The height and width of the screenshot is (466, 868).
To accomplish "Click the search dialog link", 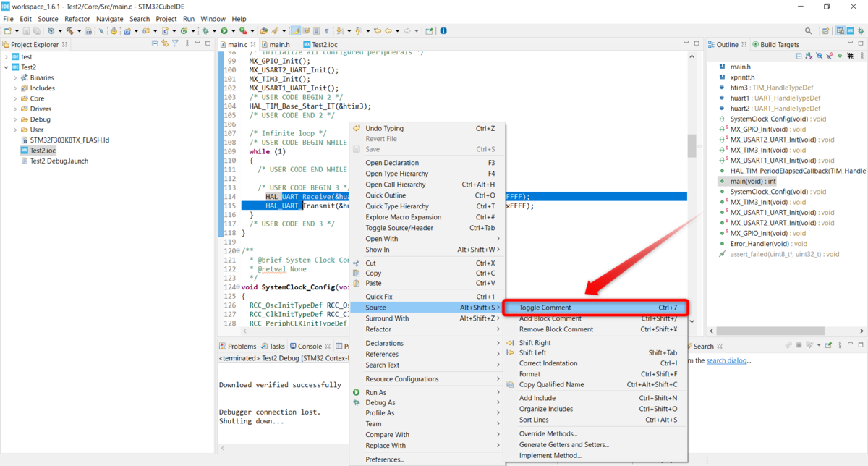I will (x=728, y=360).
